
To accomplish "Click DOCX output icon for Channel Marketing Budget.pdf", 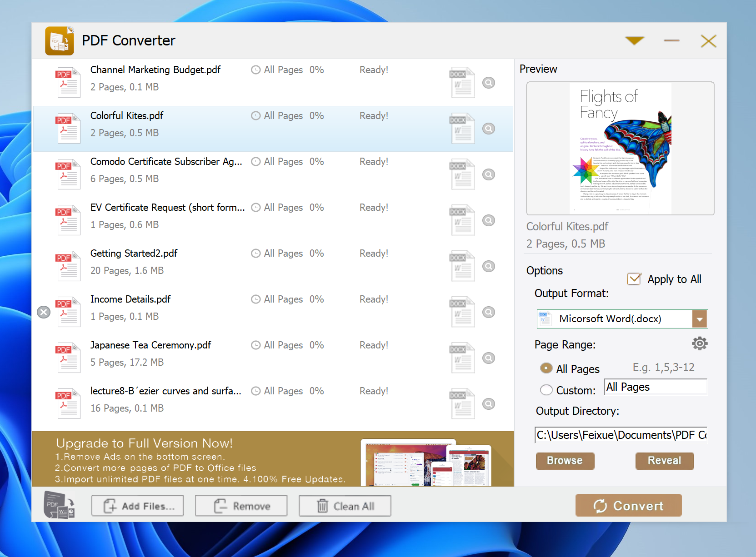I will coord(462,82).
